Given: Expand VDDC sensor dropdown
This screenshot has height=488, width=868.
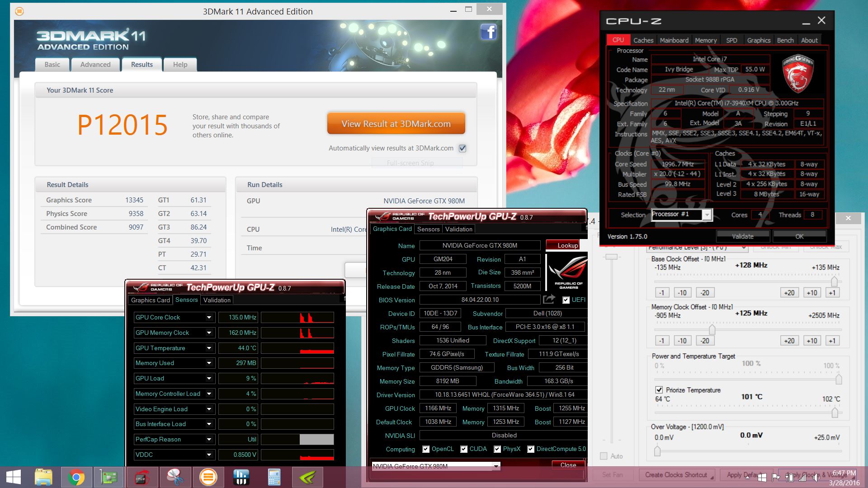Looking at the screenshot, I should [209, 455].
